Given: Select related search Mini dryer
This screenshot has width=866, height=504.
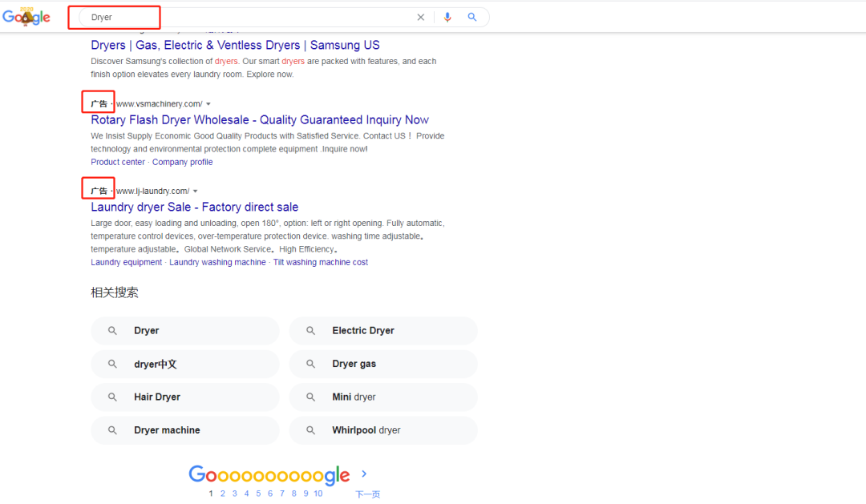Looking at the screenshot, I should point(383,397).
